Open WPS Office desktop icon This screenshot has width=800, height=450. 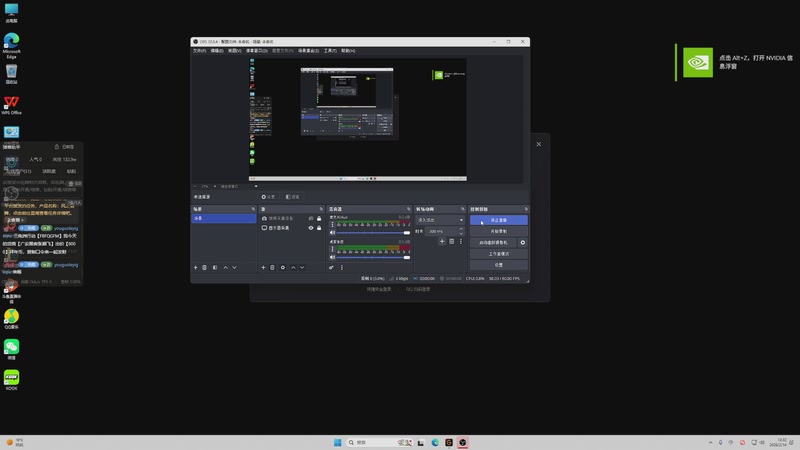(11, 105)
